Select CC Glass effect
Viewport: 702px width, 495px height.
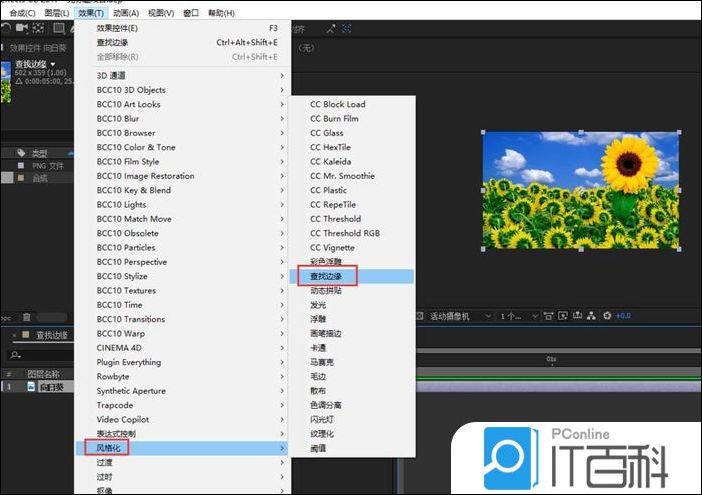click(353, 133)
